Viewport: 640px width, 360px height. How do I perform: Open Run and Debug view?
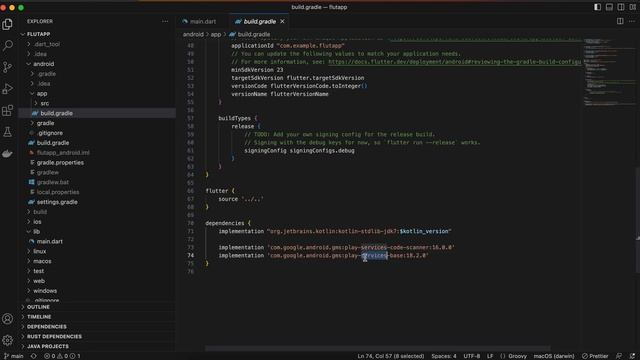click(7, 89)
